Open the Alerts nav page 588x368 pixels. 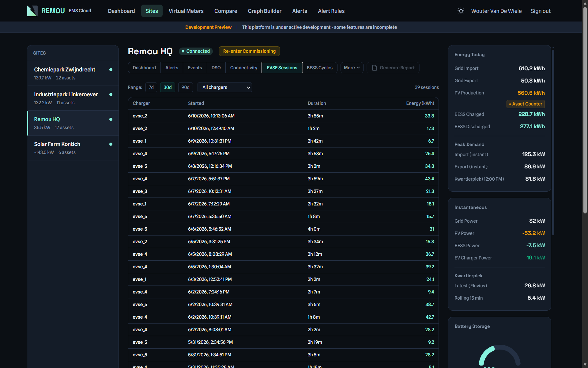pyautogui.click(x=300, y=11)
